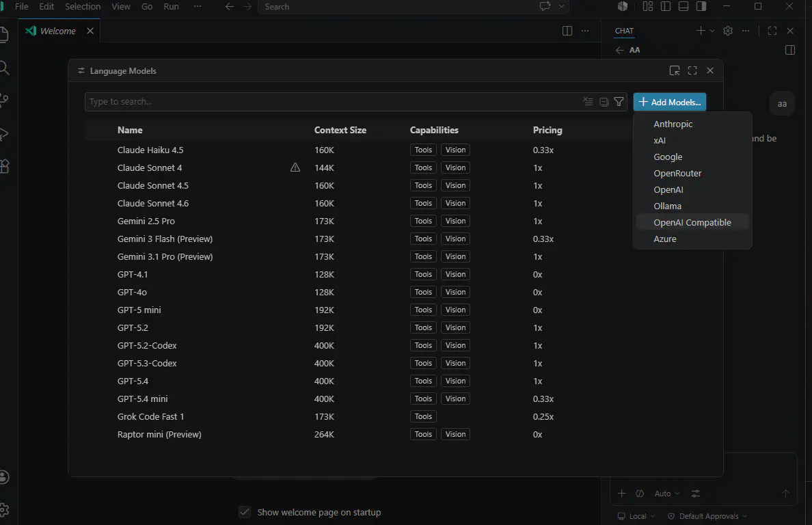The height and width of the screenshot is (525, 812).
Task: Choose OpenRouter from the provider list
Action: (692, 173)
